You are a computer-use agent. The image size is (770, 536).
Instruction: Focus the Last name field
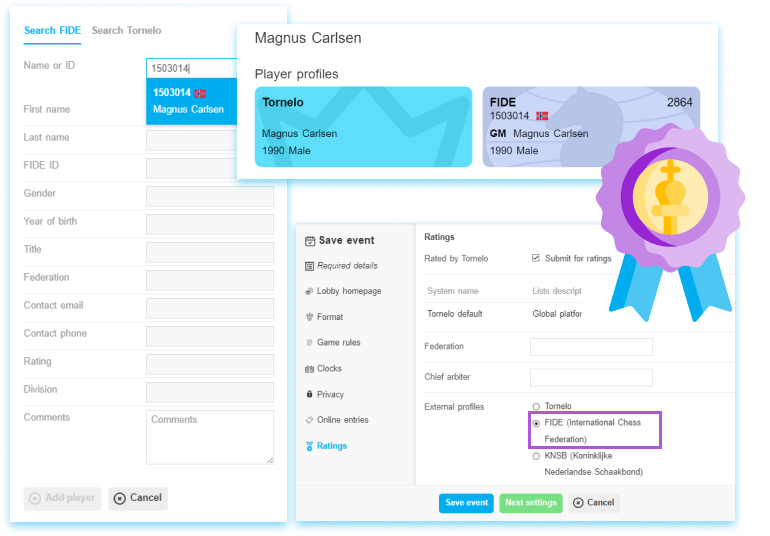click(x=192, y=141)
